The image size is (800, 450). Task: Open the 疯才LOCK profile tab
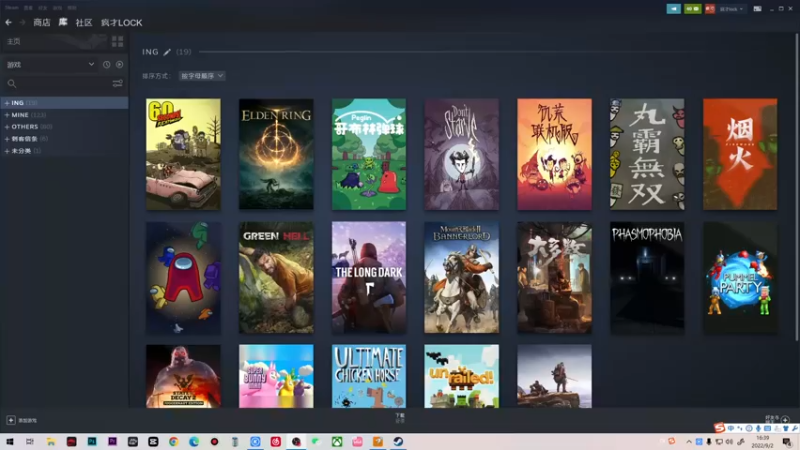pyautogui.click(x=121, y=22)
